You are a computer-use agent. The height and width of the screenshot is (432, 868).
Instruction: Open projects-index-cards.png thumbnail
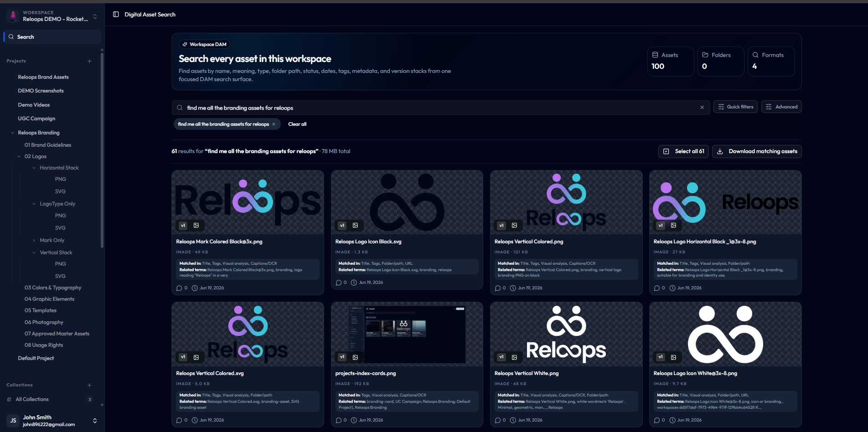pos(407,334)
